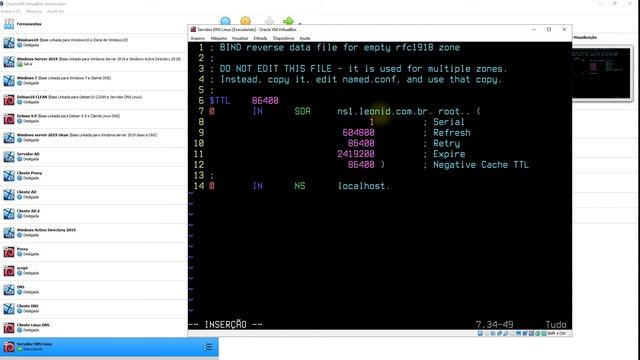Click the green Show arrow toolbar icon
Image resolution: width=640 pixels, height=360 pixels.
(288, 21)
